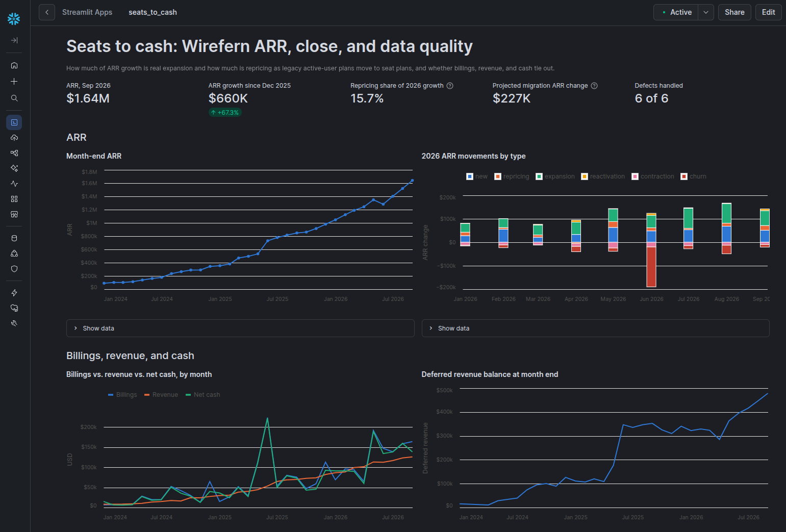Image resolution: width=786 pixels, height=532 pixels.
Task: Click the Monitoring pulse icon
Action: point(14,184)
